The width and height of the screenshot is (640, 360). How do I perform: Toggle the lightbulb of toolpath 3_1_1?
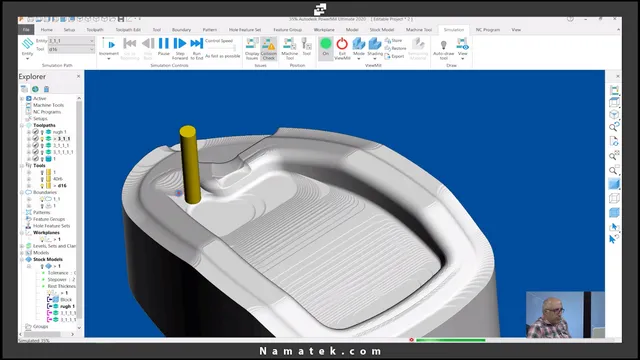click(42, 139)
